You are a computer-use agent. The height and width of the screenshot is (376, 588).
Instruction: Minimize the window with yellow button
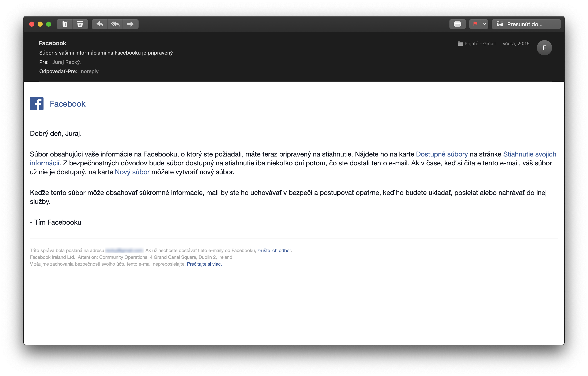click(40, 24)
